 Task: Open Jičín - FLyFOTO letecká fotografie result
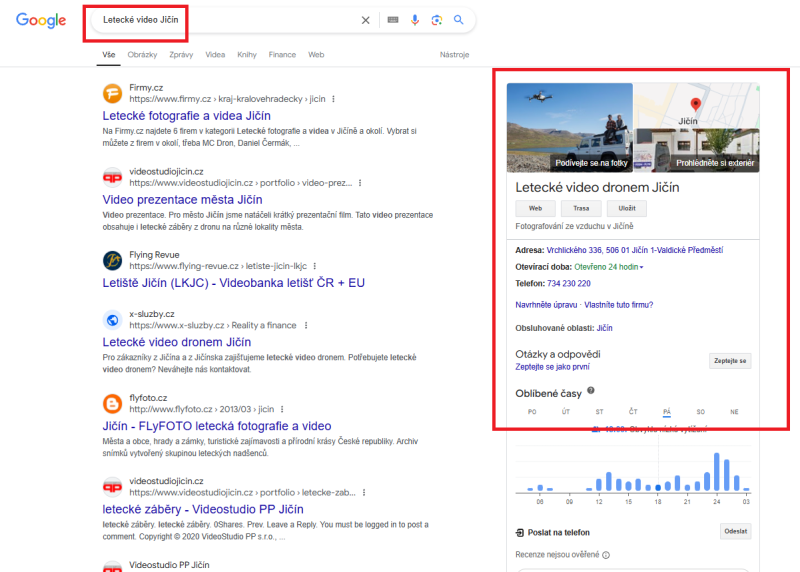[x=217, y=426]
